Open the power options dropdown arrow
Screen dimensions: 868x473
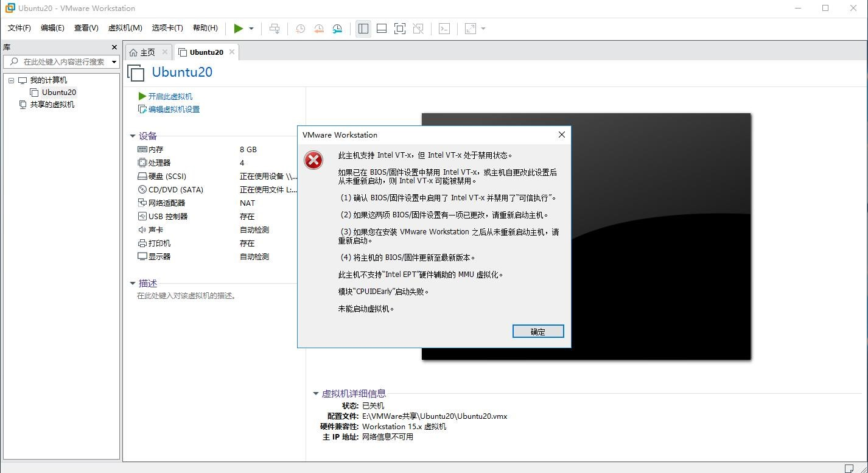(250, 28)
